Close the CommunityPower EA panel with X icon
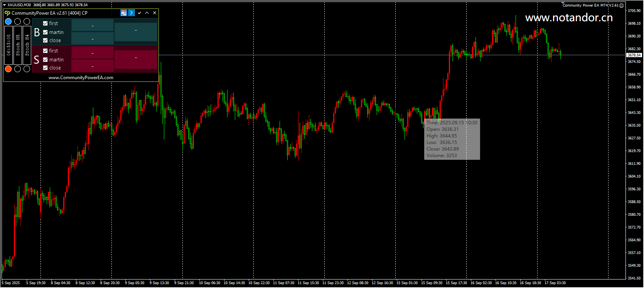Screen dimensions: 644x288 point(155,13)
